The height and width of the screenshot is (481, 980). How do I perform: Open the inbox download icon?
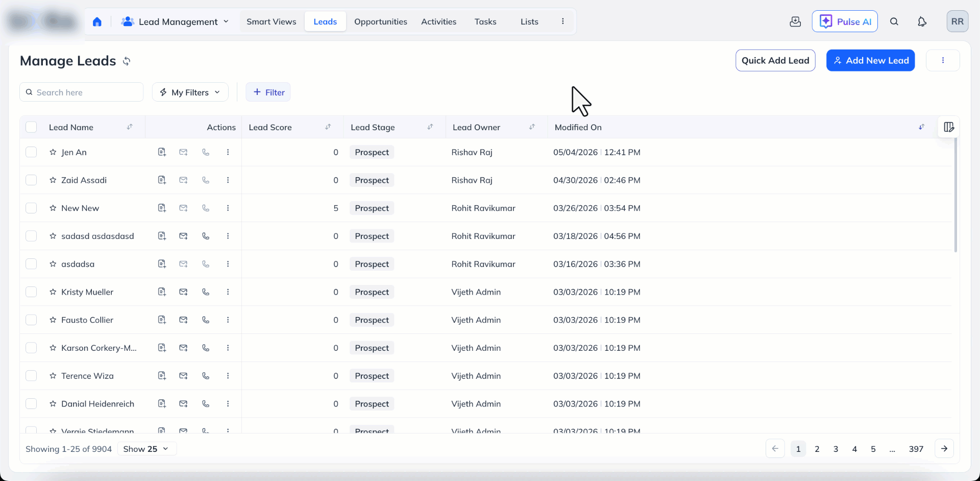(795, 21)
